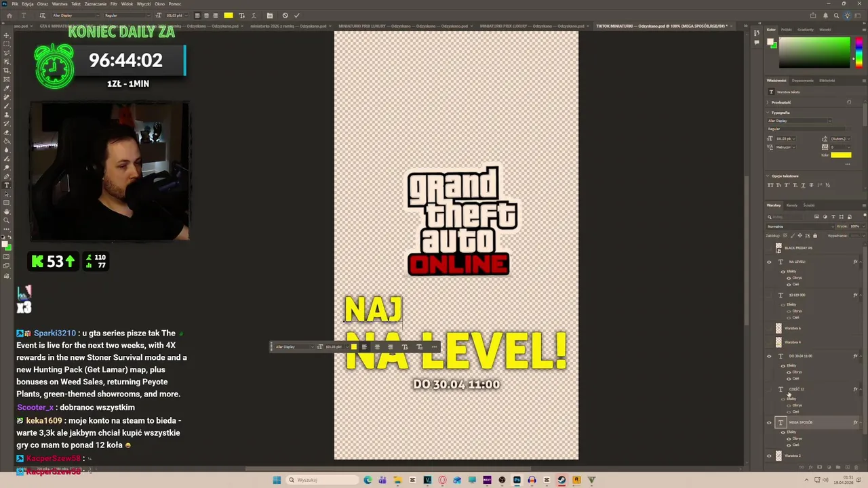
Task: Toggle Efekty visibility under NA LEVEL! layer
Action: click(783, 271)
